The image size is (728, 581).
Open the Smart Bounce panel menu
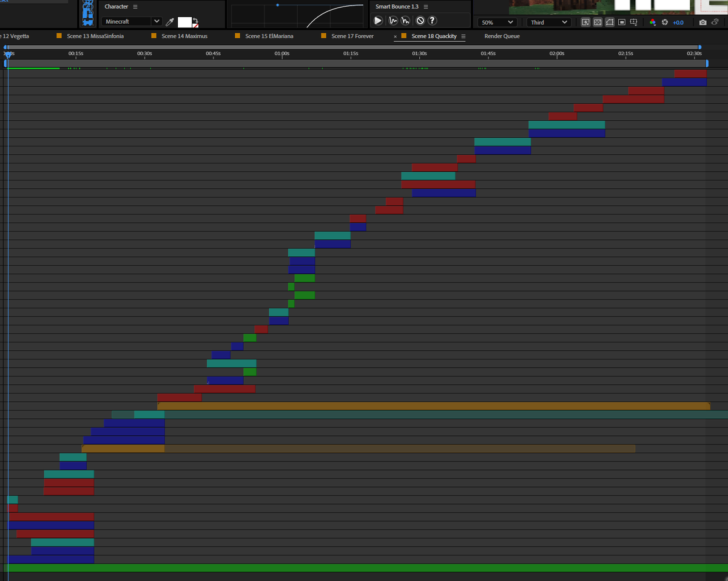(x=426, y=6)
